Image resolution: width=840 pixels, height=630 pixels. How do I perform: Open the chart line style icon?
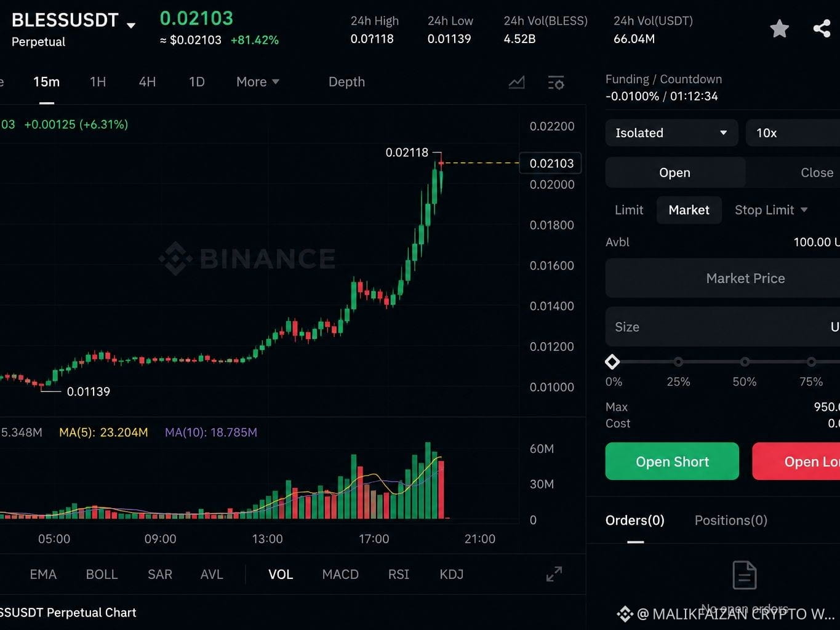516,82
